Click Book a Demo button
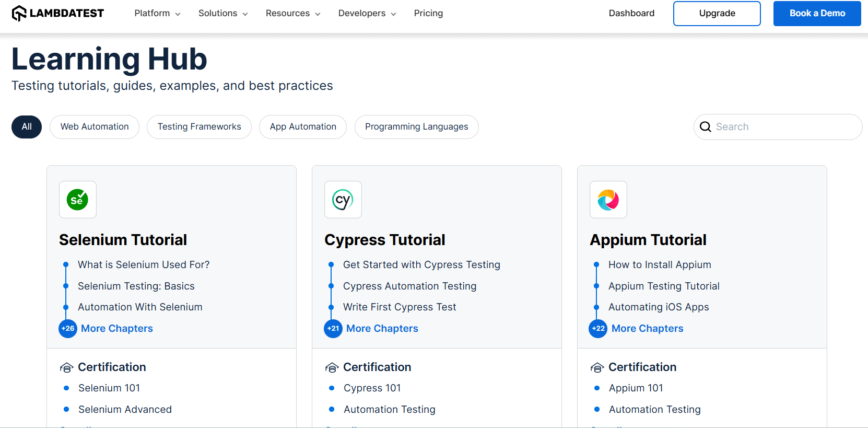This screenshot has width=868, height=428. coord(817,14)
